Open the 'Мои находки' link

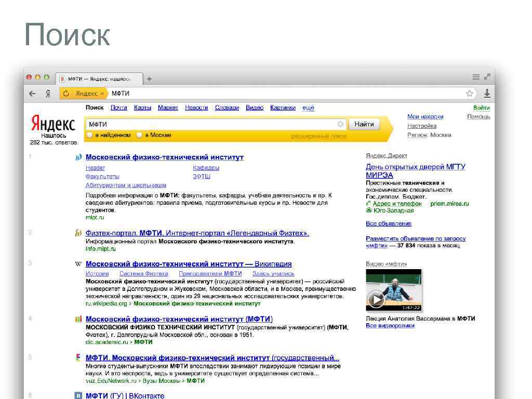pos(425,117)
